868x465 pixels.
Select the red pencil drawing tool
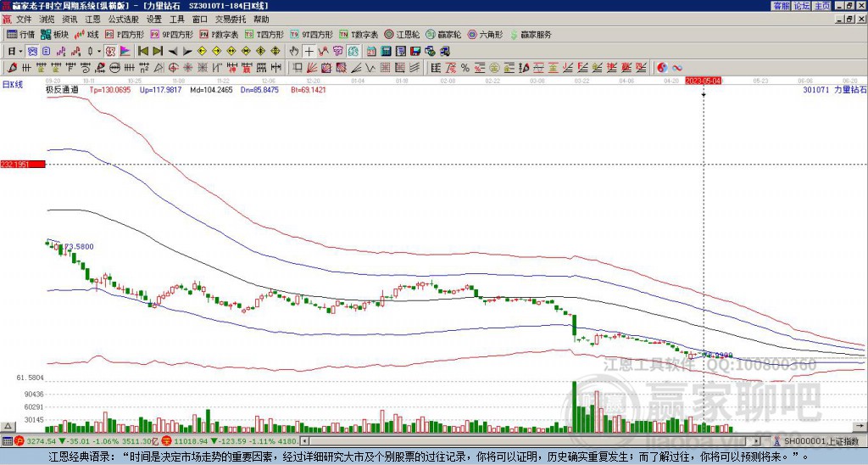[11, 68]
